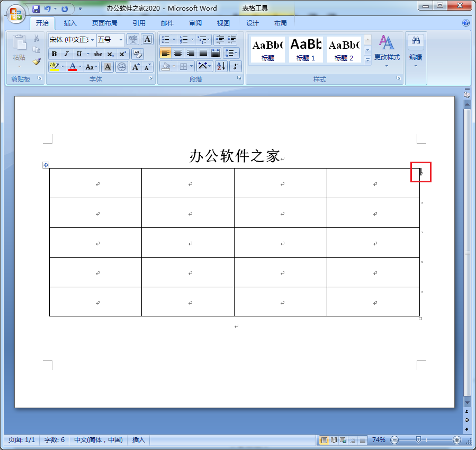Toggle Superscript formatting

click(x=122, y=54)
